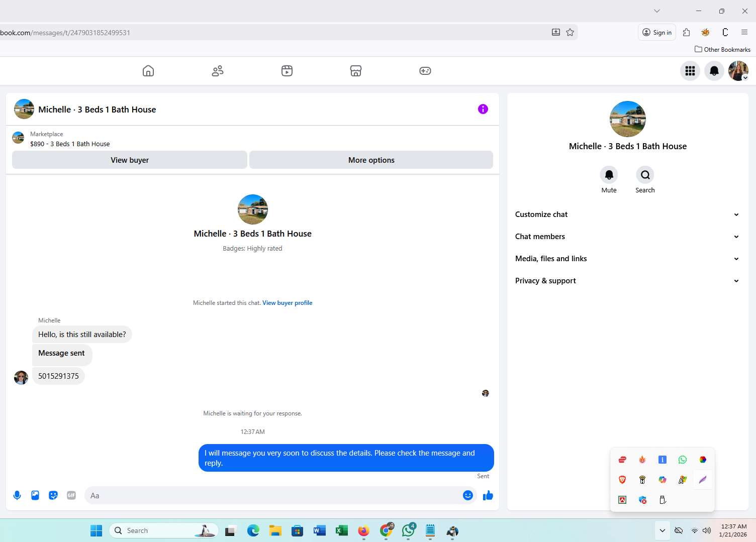
Task: Expand the Customize chat section
Action: pyautogui.click(x=627, y=214)
